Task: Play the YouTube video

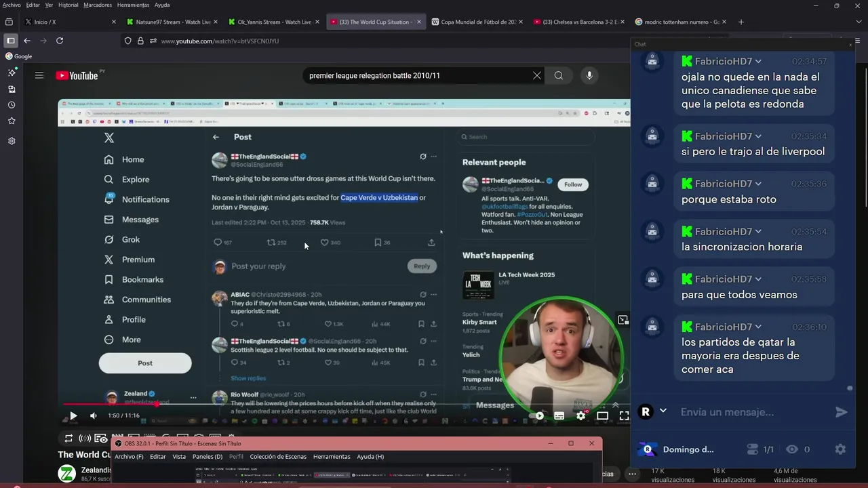Action: click(73, 415)
